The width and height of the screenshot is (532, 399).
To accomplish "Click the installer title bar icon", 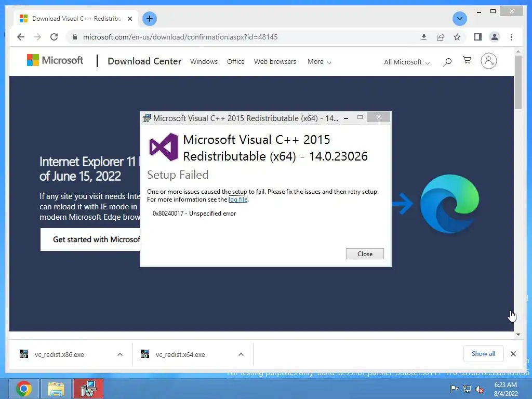I will click(x=147, y=118).
